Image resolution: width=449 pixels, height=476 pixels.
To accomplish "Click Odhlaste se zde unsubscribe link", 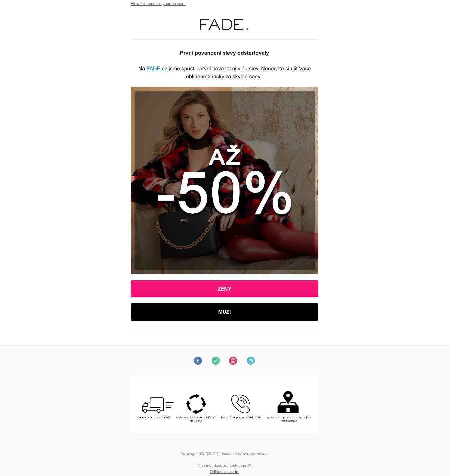I will click(x=224, y=472).
